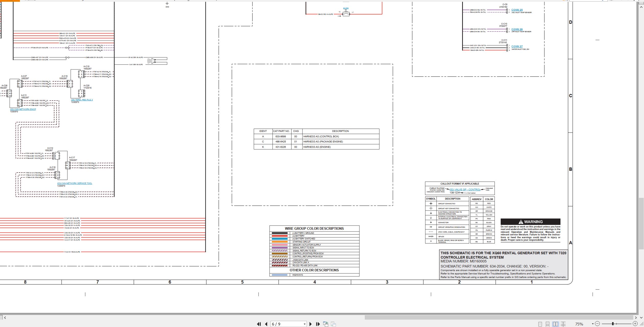Open the CONN 26 link

(x=517, y=29)
